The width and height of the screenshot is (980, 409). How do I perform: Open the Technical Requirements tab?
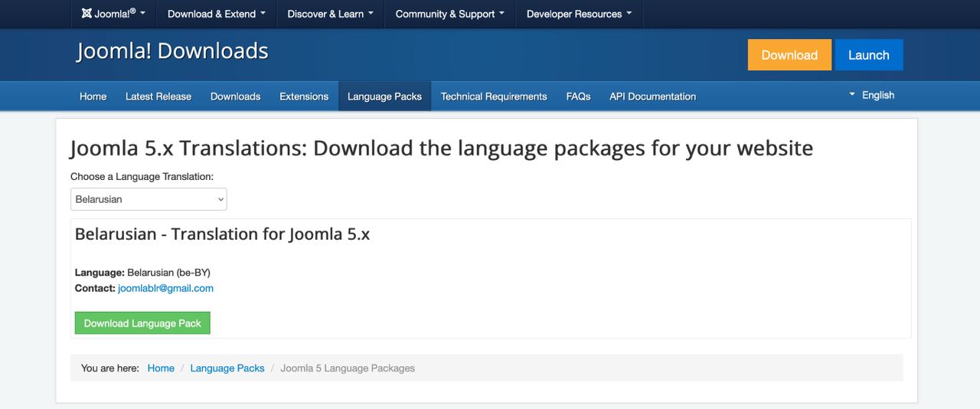(494, 97)
